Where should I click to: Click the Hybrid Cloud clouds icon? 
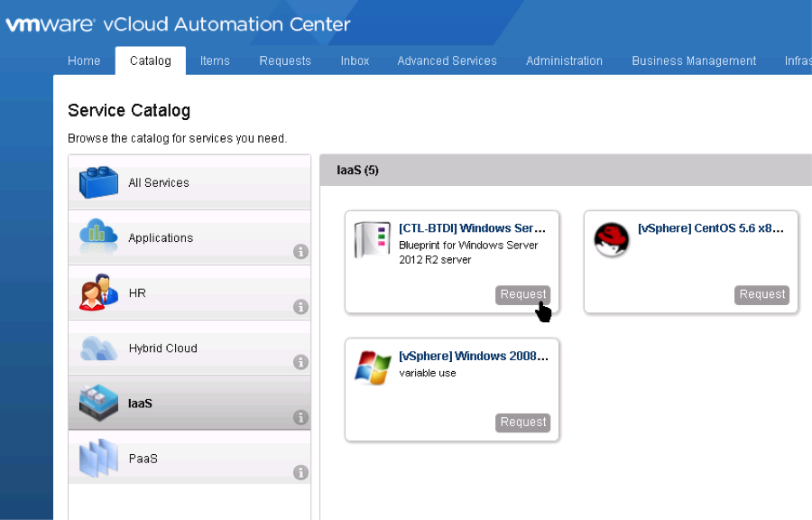coord(98,348)
